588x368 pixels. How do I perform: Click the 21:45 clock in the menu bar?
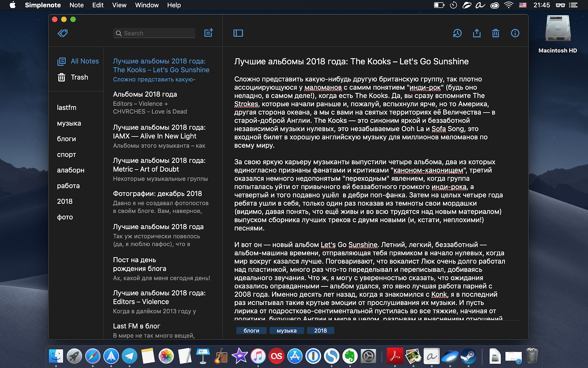(x=542, y=5)
